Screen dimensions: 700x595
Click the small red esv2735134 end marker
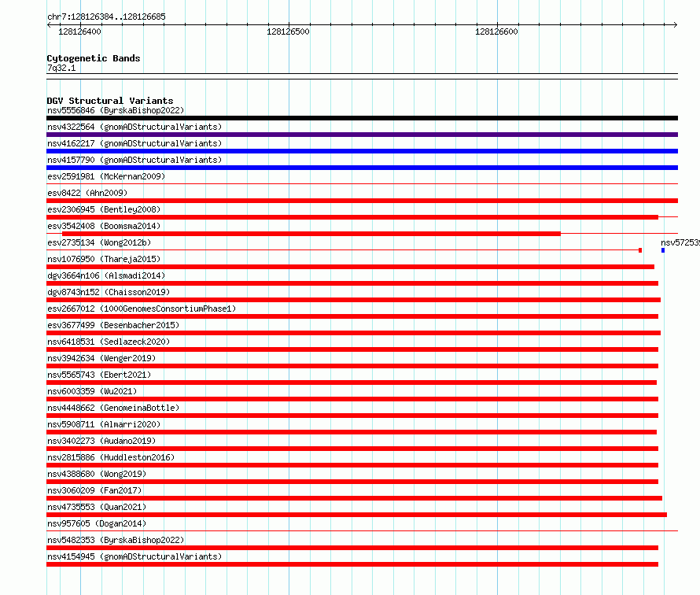(x=640, y=250)
